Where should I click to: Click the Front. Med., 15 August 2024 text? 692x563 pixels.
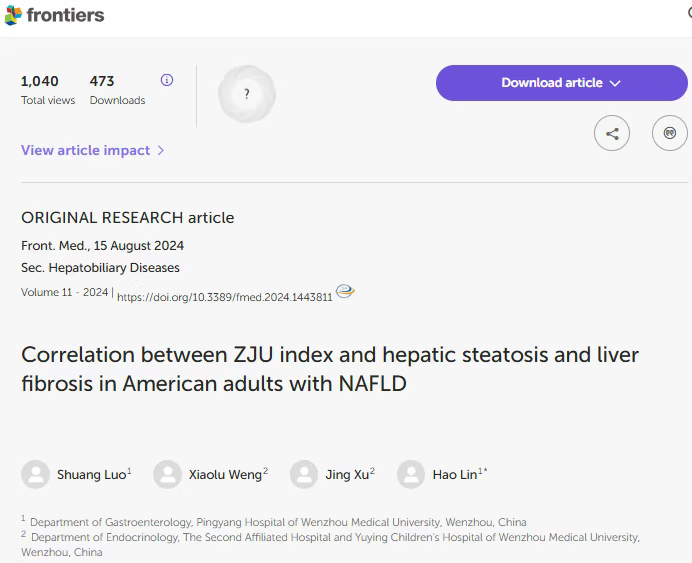coord(102,246)
